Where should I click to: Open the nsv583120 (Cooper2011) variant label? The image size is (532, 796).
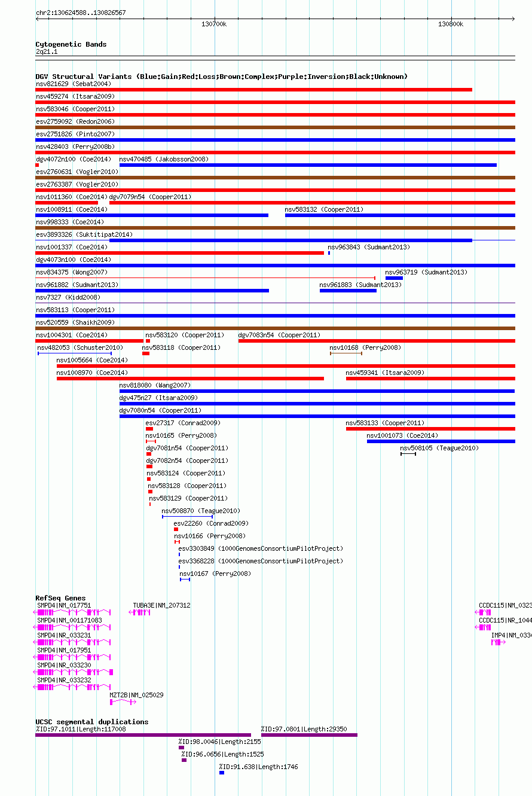[185, 335]
